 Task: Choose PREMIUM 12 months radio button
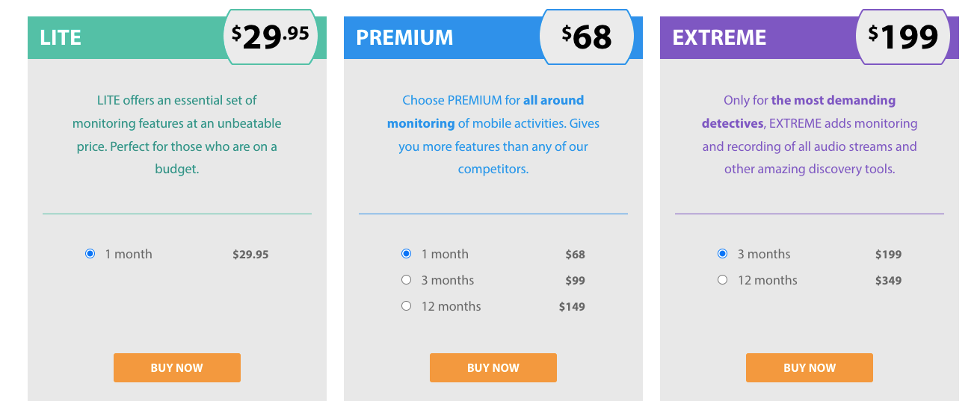407,306
